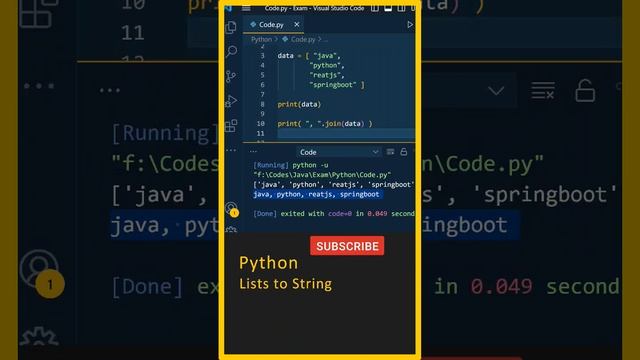Open the hamburger menu beside the VS Code logo
Screen dimensions: 640x360
click(246, 8)
